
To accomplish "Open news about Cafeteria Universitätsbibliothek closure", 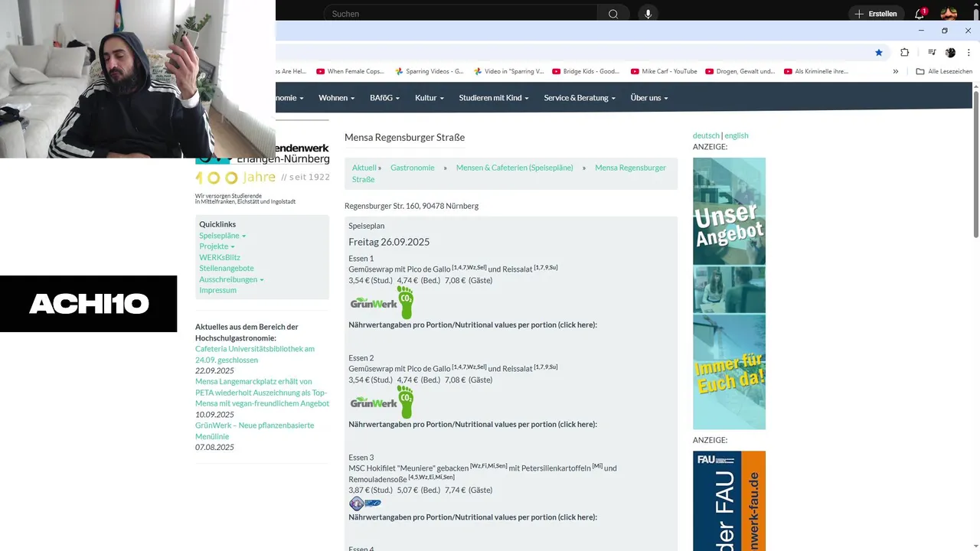I will [255, 354].
